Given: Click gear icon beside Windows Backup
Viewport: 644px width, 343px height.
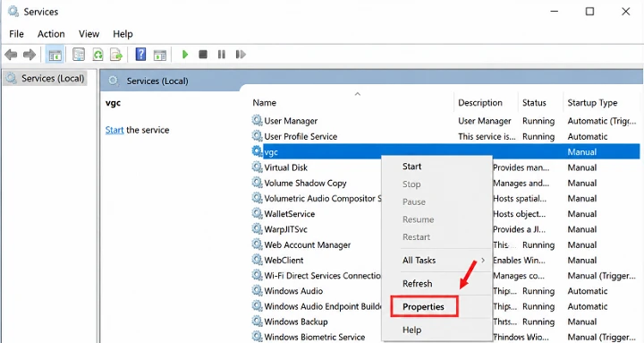Looking at the screenshot, I should [x=257, y=322].
